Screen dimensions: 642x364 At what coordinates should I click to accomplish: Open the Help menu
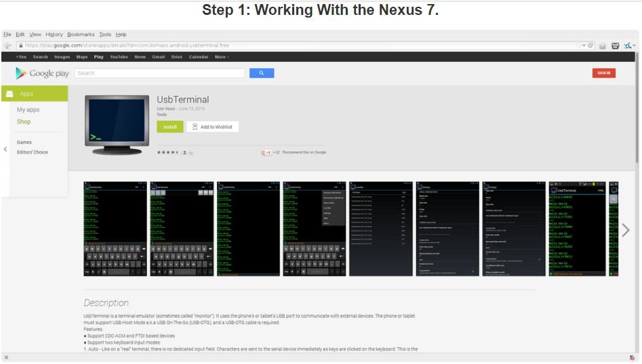pos(121,35)
